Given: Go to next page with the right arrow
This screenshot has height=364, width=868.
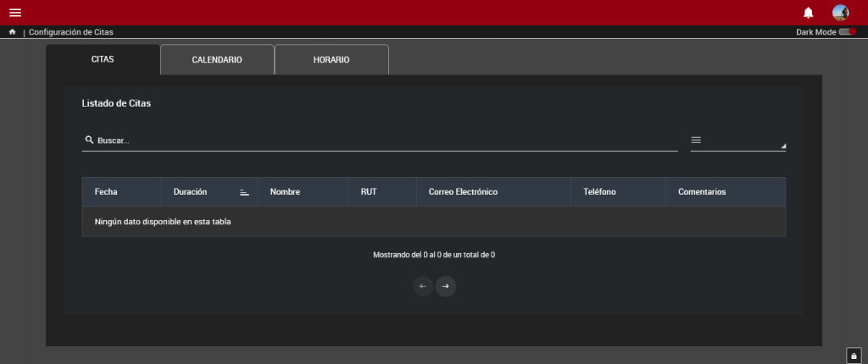Looking at the screenshot, I should [x=446, y=286].
